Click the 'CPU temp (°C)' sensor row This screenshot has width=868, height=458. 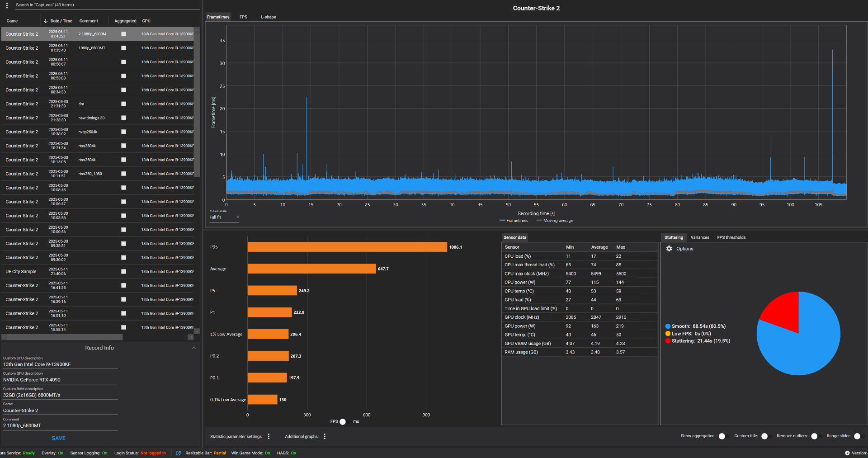tap(580, 291)
